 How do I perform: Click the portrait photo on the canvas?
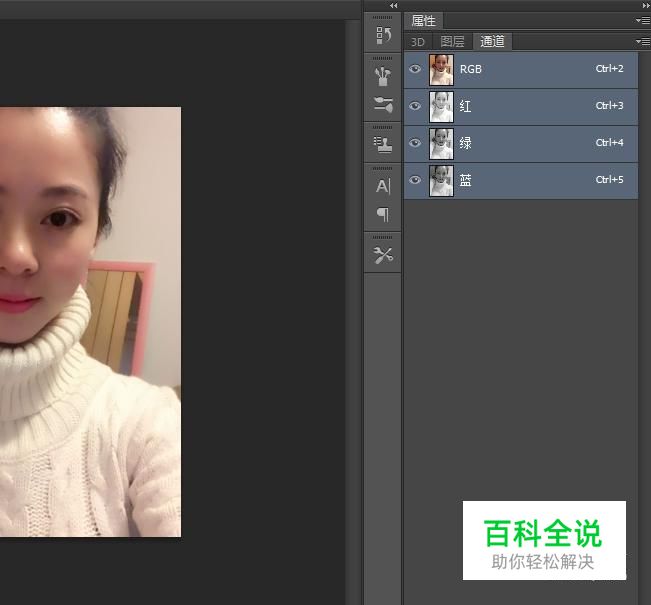point(90,322)
